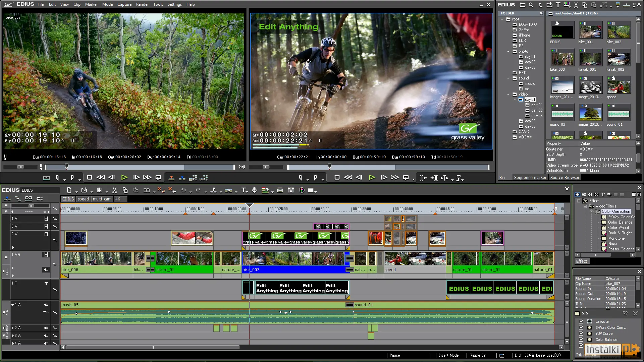This screenshot has height=362, width=644.
Task: Click the voice-over microphone icon
Action: pos(255,190)
